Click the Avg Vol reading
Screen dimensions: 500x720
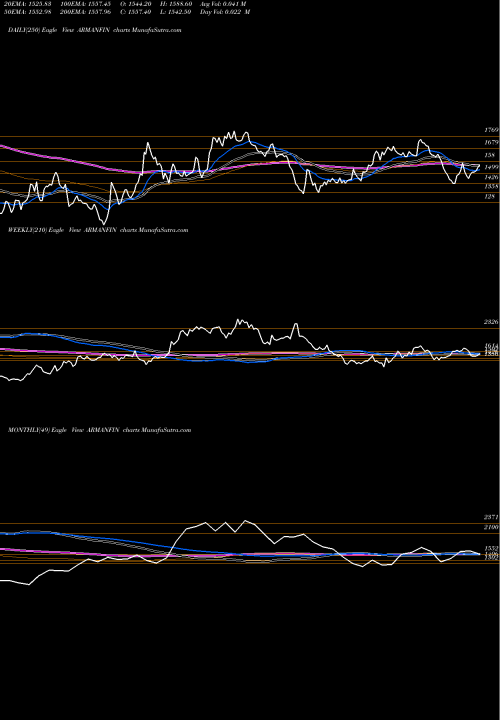coord(223,4)
